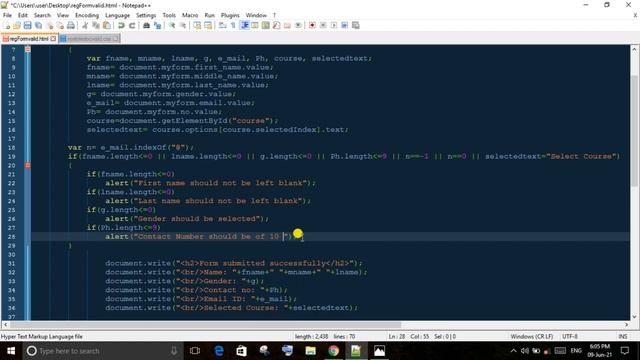Image resolution: width=640 pixels, height=360 pixels.
Task: Click the macro Playback icon
Action: [334, 26]
